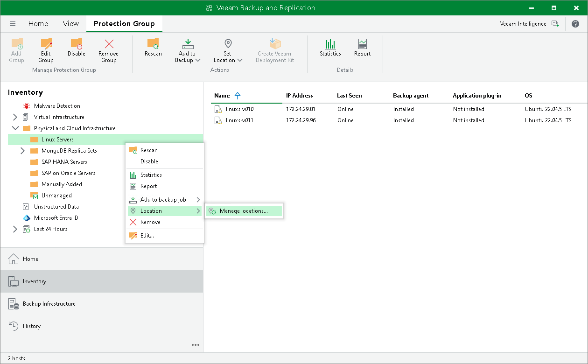This screenshot has width=588, height=364.
Task: Click IP address 172.24.29.81
Action: click(301, 109)
